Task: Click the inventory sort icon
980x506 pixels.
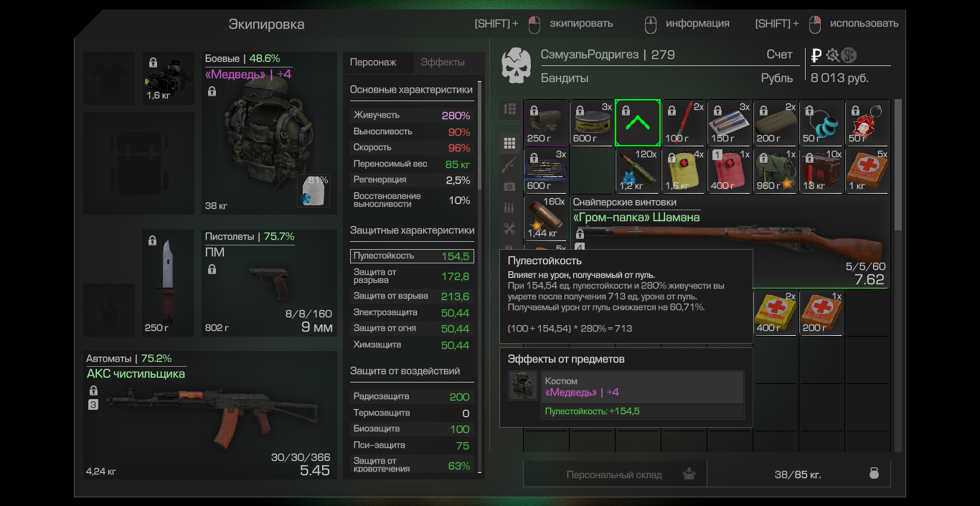Action: [x=510, y=109]
